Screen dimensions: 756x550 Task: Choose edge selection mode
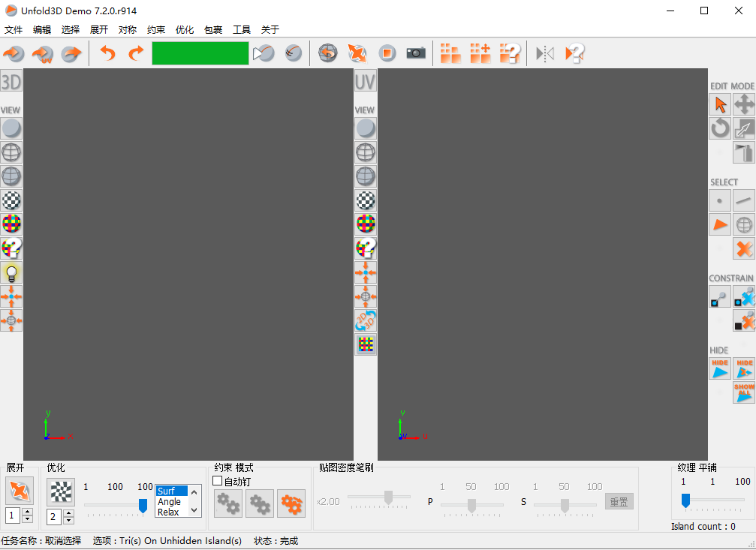click(x=744, y=200)
